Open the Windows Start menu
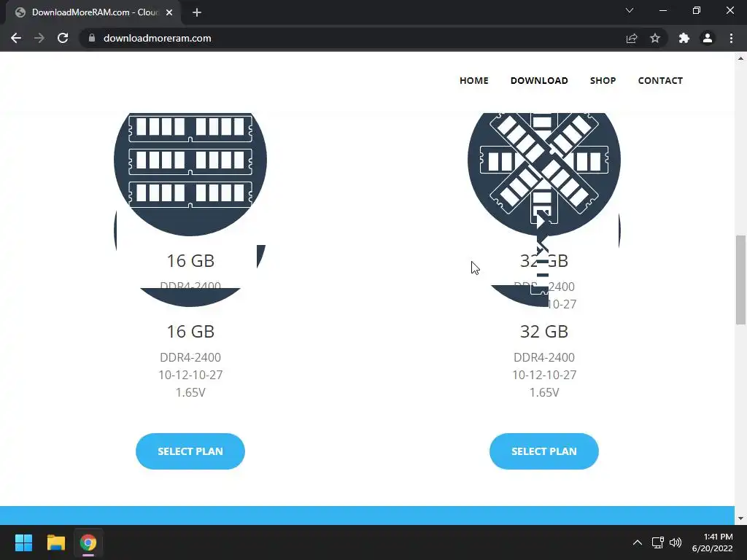This screenshot has width=747, height=560. tap(23, 542)
